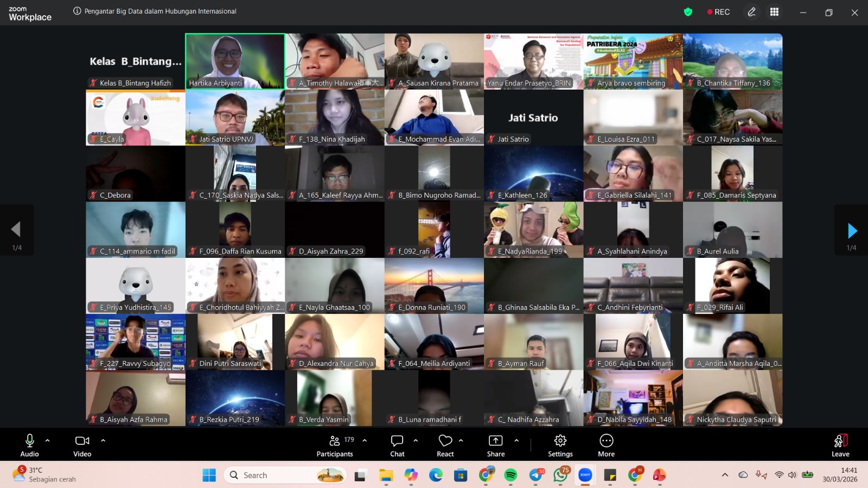Leave the meeting
This screenshot has width=868, height=488.
tap(840, 445)
